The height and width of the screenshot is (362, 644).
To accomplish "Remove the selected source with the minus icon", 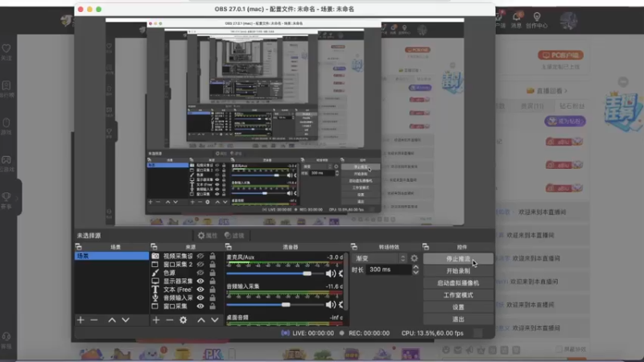I will pos(170,319).
